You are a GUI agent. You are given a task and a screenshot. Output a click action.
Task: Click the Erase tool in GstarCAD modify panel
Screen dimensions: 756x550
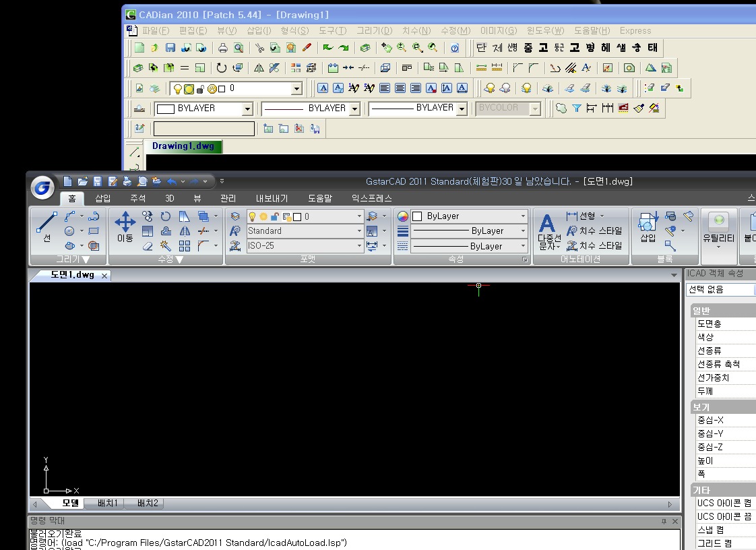(148, 246)
